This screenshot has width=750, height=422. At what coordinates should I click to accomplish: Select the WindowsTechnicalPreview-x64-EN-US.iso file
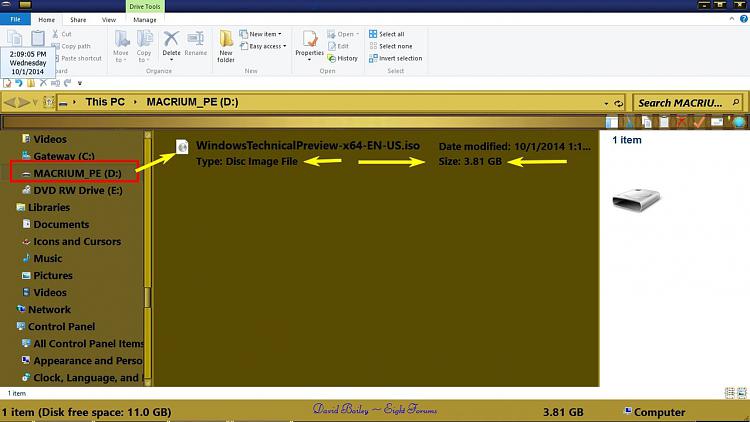pyautogui.click(x=308, y=145)
